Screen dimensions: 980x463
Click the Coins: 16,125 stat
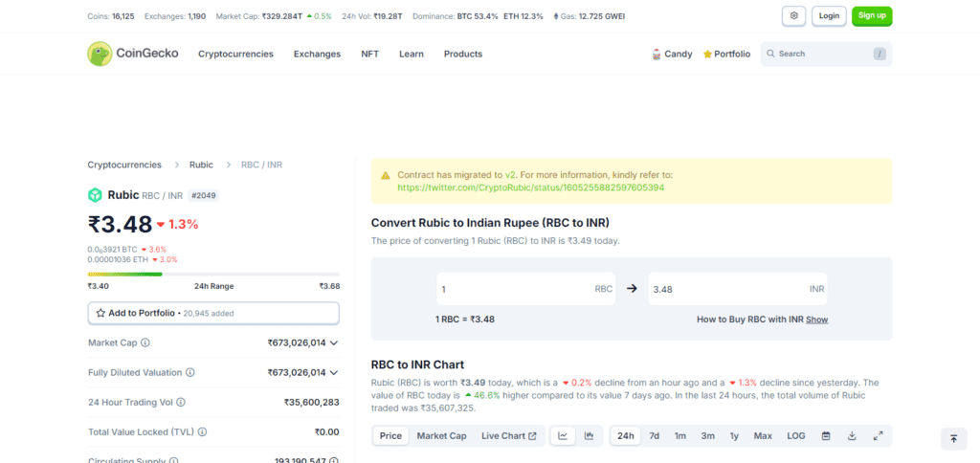(111, 16)
